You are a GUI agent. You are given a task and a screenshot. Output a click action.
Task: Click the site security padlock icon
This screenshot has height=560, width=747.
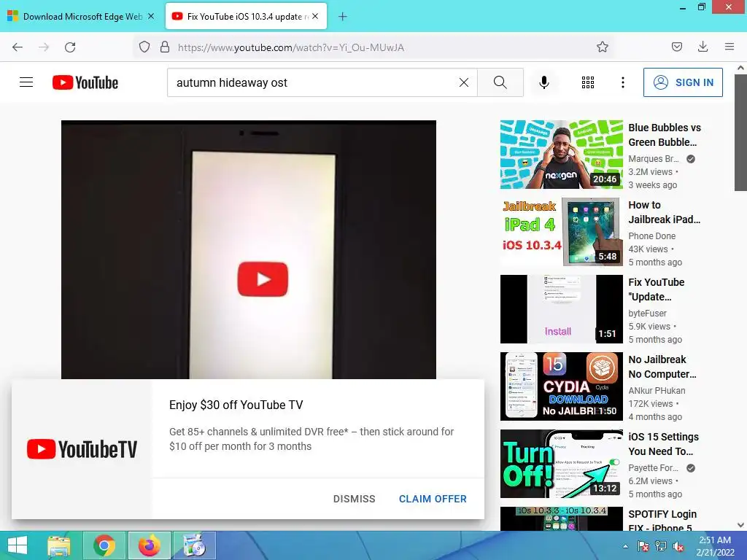point(165,47)
